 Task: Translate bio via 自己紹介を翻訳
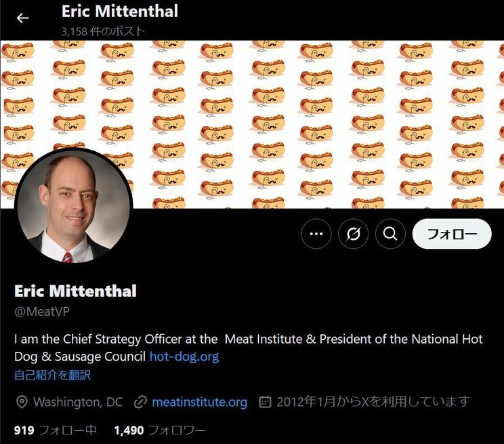tap(52, 375)
